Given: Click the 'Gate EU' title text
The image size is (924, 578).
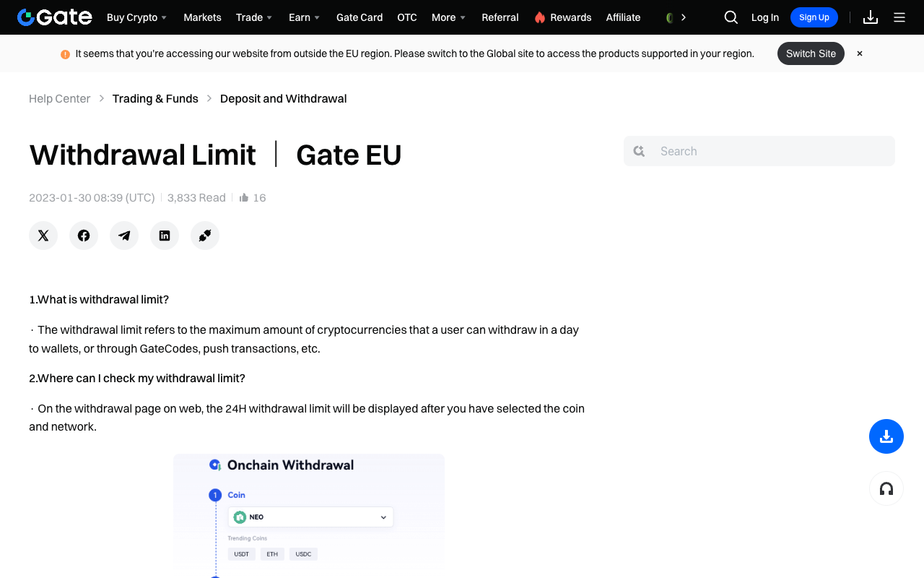Looking at the screenshot, I should (x=349, y=155).
